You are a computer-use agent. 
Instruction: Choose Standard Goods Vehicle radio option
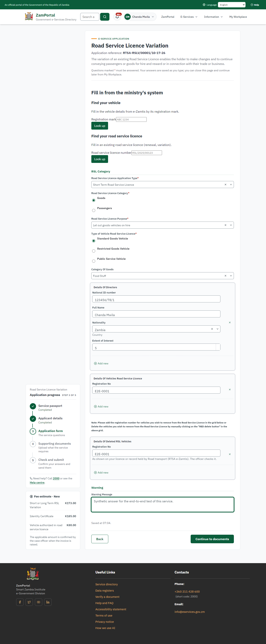94,241
